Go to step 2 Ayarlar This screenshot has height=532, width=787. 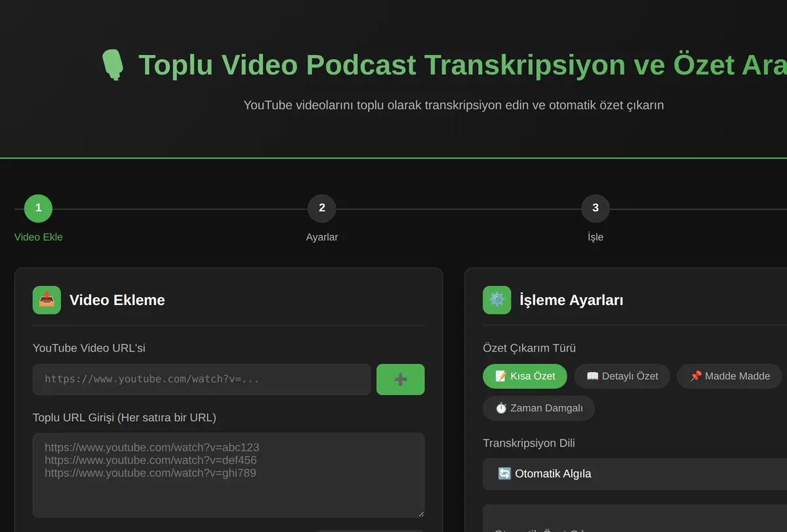pyautogui.click(x=322, y=209)
